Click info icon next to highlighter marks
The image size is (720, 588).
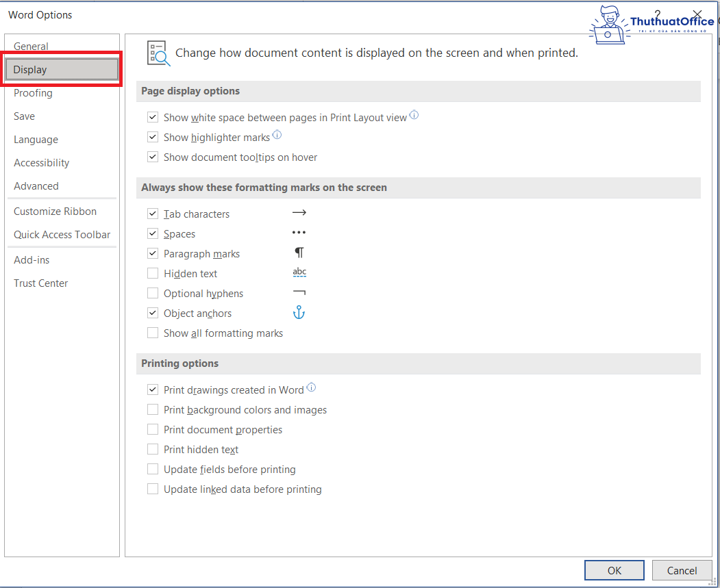click(277, 134)
